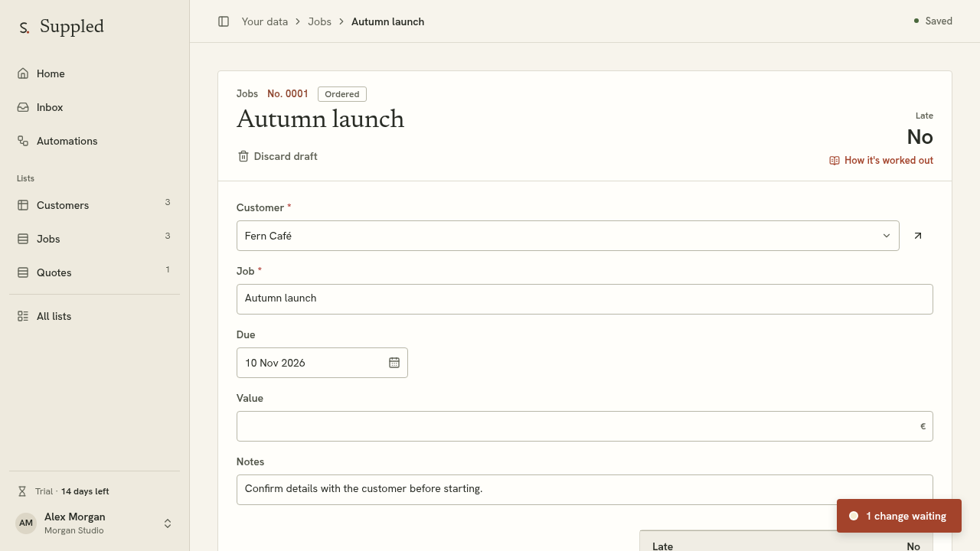Image resolution: width=980 pixels, height=551 pixels.
Task: Go to Automations
Action: point(94,141)
